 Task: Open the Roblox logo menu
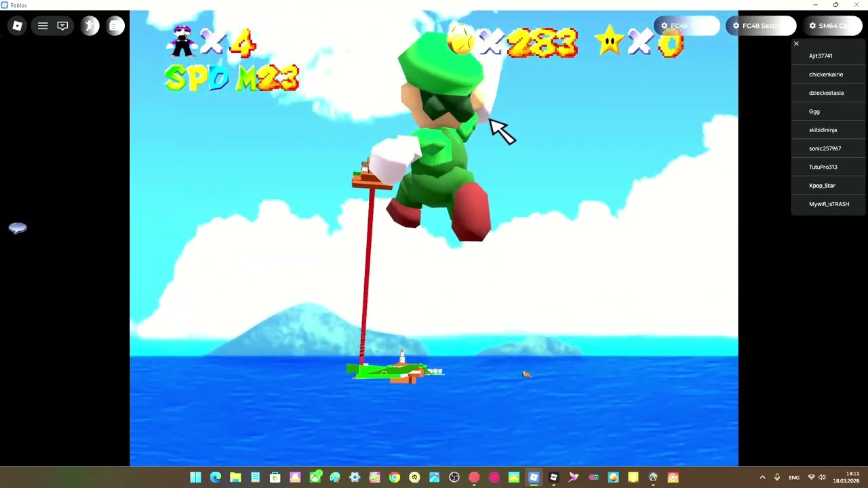pyautogui.click(x=18, y=26)
